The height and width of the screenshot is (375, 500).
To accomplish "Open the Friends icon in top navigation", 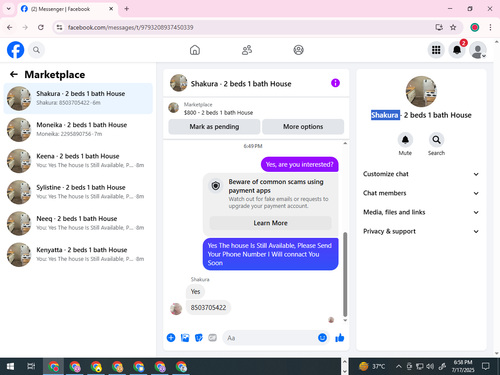I will (247, 50).
